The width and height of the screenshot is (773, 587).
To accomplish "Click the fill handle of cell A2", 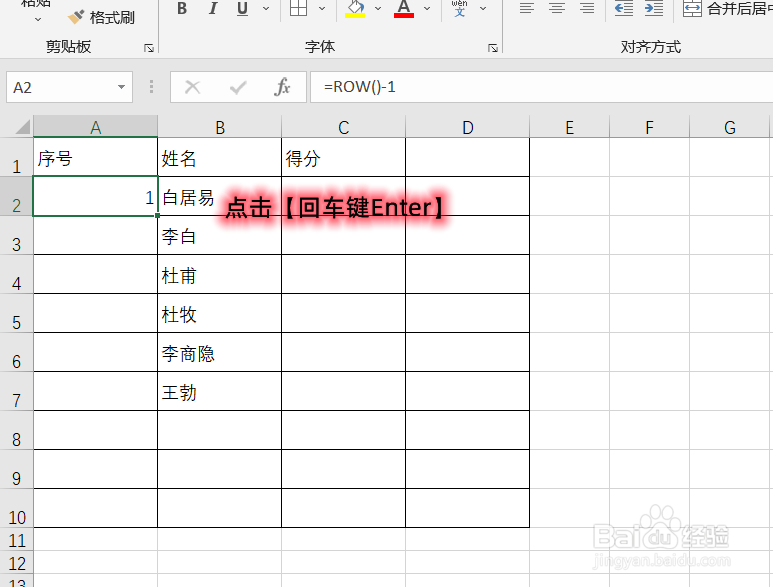I will (x=157, y=215).
